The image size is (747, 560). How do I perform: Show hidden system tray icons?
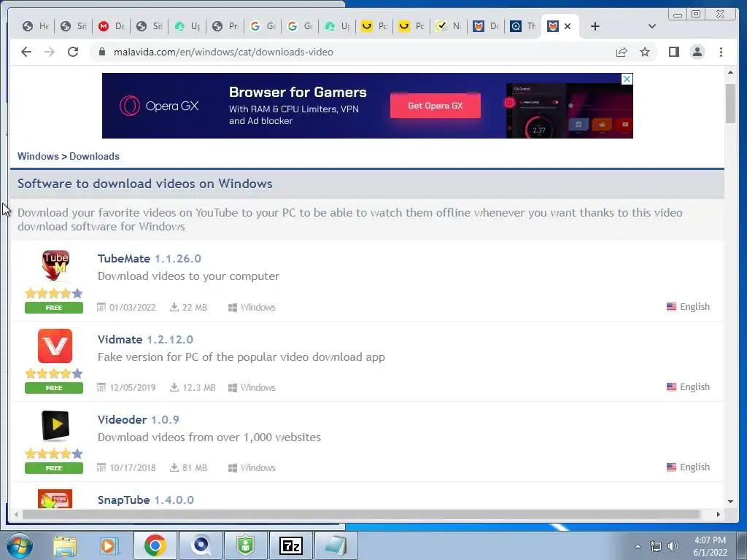638,546
